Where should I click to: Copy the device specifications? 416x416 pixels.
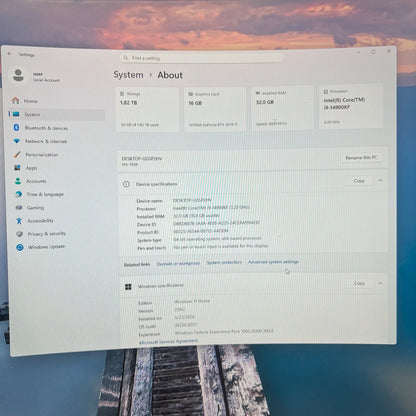click(x=359, y=181)
